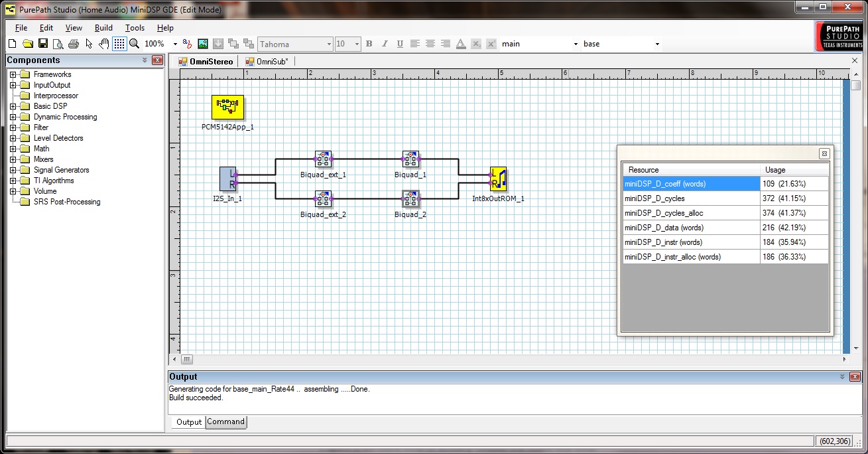Viewport: 868px width, 454px height.
Task: Click the Print Preview icon
Action: [x=58, y=44]
